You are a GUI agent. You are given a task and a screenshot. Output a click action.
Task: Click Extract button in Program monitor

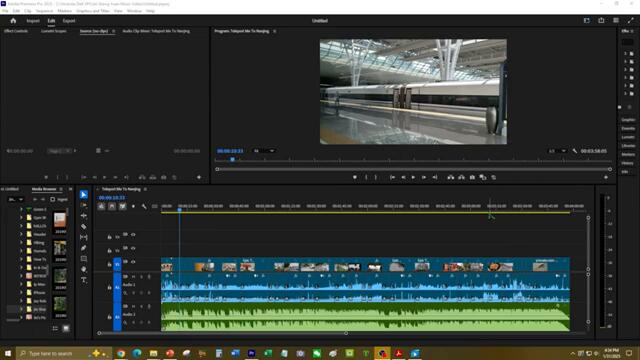pyautogui.click(x=461, y=178)
